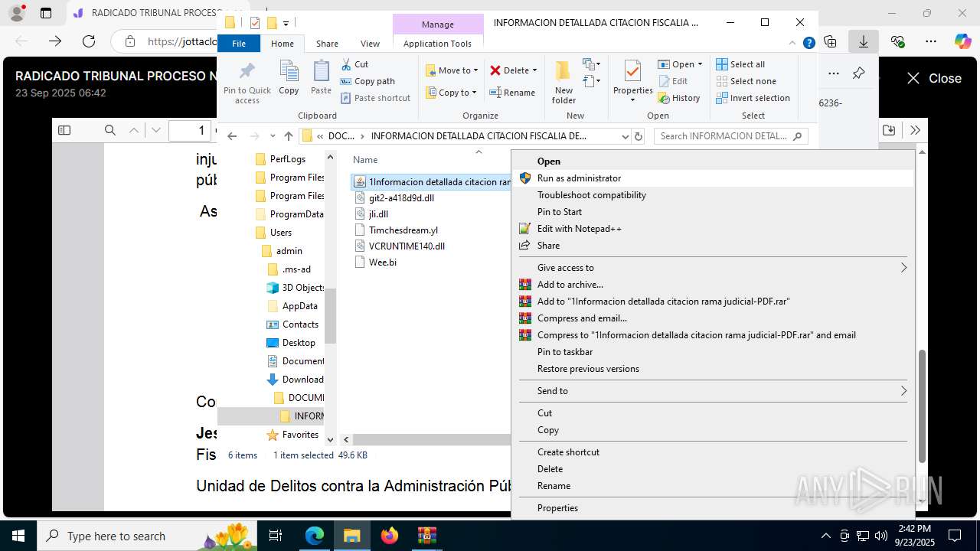
Task: Click the Explorer search field
Action: coord(730,136)
